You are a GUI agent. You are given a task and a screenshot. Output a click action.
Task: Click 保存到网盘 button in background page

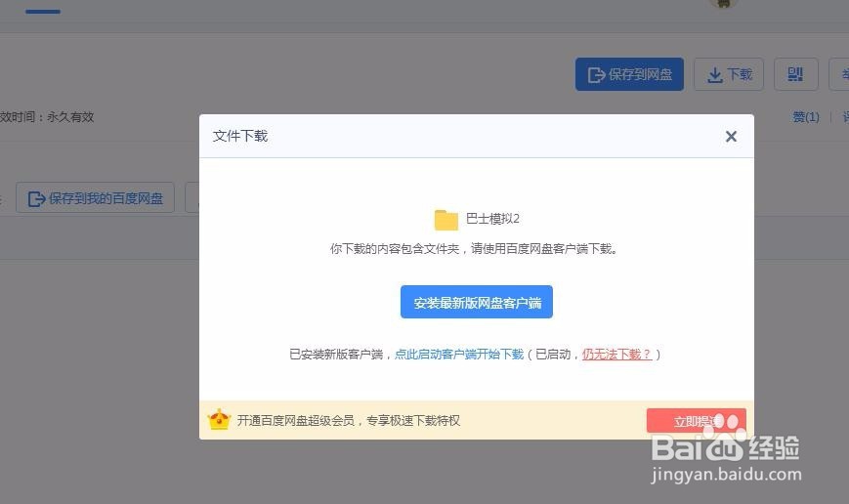point(629,74)
